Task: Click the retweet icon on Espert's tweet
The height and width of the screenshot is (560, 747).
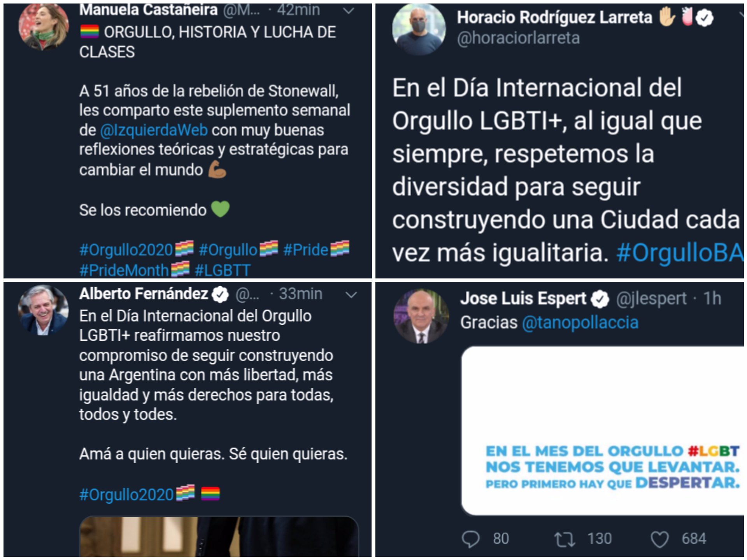Action: click(x=565, y=539)
